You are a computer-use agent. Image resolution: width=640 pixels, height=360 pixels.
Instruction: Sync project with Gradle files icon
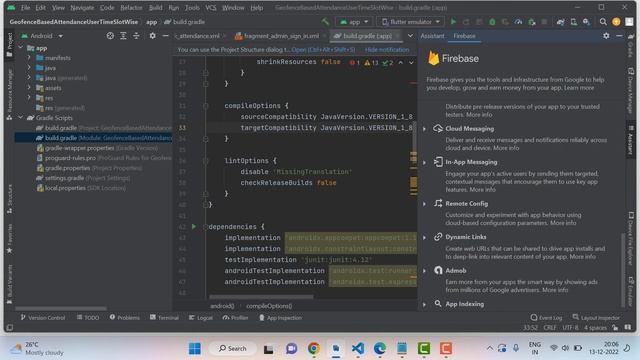[560, 22]
